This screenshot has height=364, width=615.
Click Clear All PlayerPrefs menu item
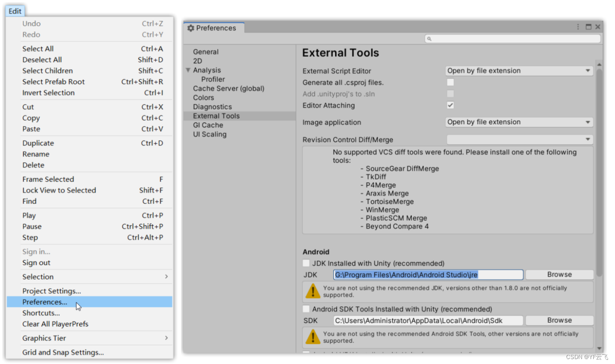click(x=90, y=324)
